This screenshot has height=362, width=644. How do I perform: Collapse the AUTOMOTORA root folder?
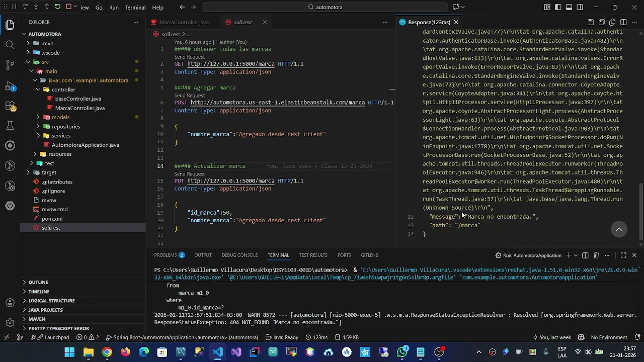pyautogui.click(x=24, y=34)
